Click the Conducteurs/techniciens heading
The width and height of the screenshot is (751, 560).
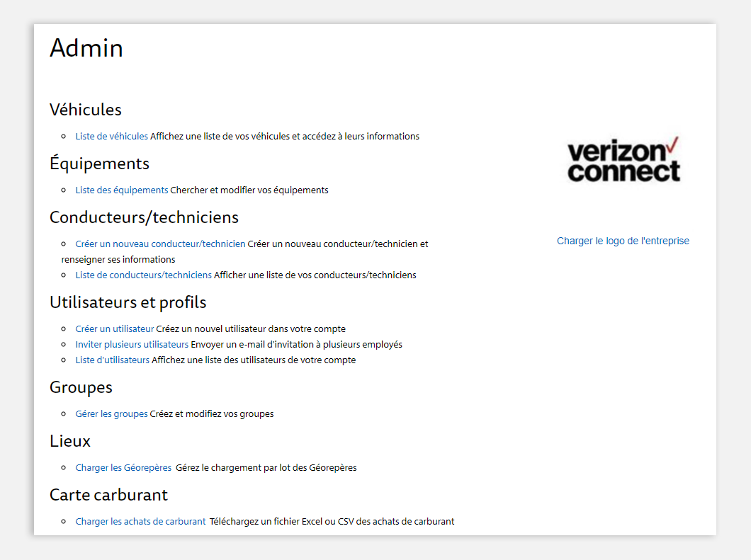[x=144, y=217]
